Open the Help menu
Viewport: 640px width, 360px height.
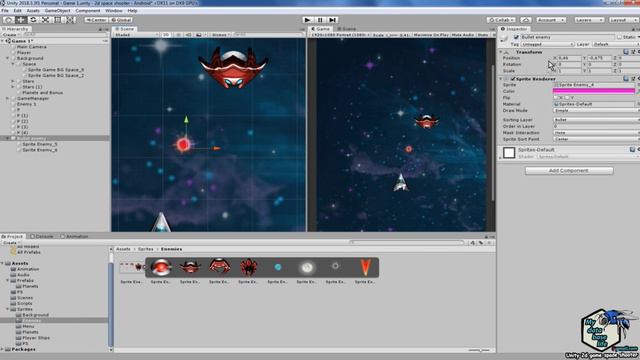click(132, 11)
